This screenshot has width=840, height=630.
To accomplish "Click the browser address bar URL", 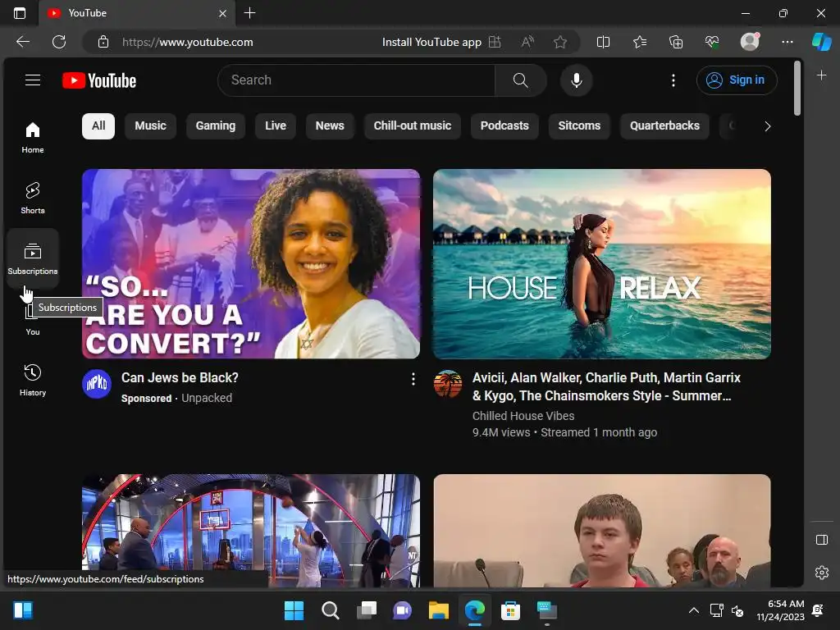I will point(188,42).
